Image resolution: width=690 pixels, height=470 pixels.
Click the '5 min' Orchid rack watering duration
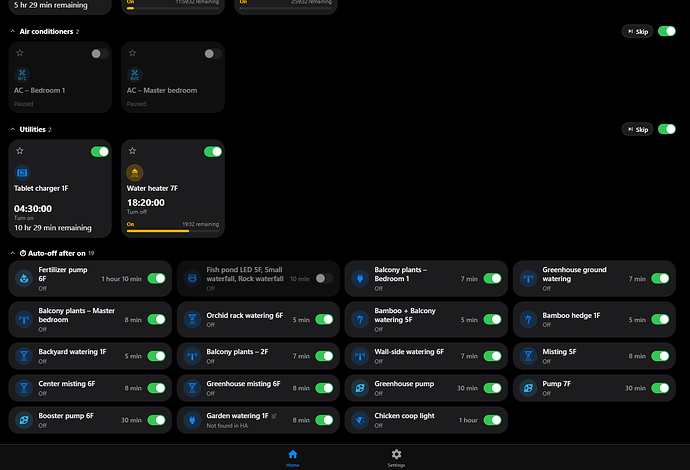[301, 320]
